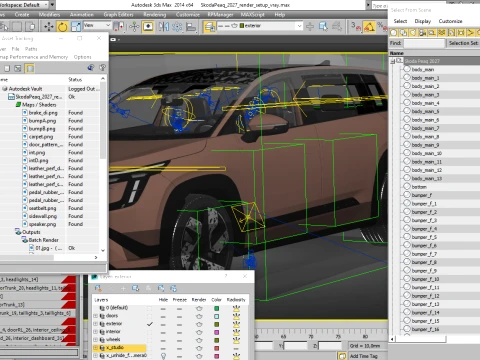Screen dimensions: 480x360
Task: Open the Display menu in Select From Scene
Action: [423, 21]
